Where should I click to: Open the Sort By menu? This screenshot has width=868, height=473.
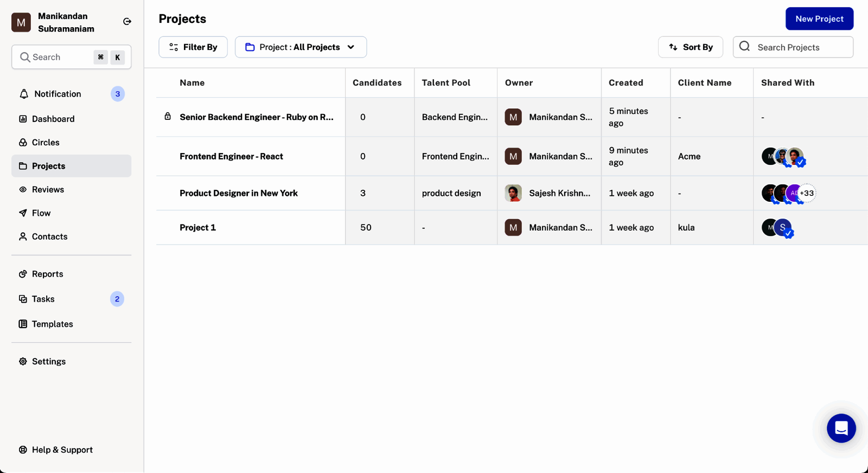pyautogui.click(x=690, y=47)
